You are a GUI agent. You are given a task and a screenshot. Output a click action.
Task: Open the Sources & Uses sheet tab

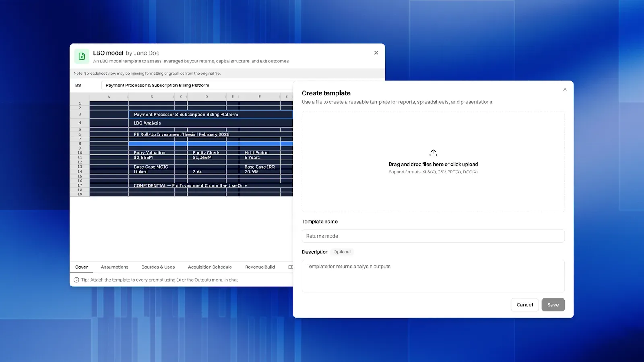[158, 267]
